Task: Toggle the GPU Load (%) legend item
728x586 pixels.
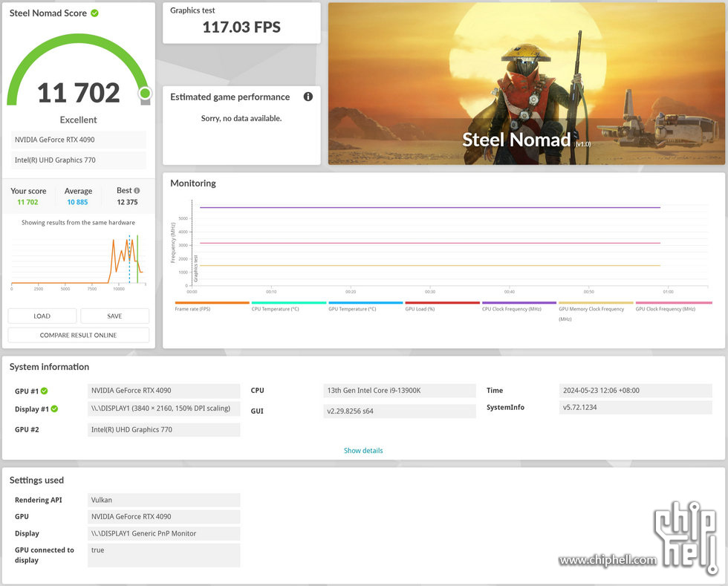Action: [442, 307]
